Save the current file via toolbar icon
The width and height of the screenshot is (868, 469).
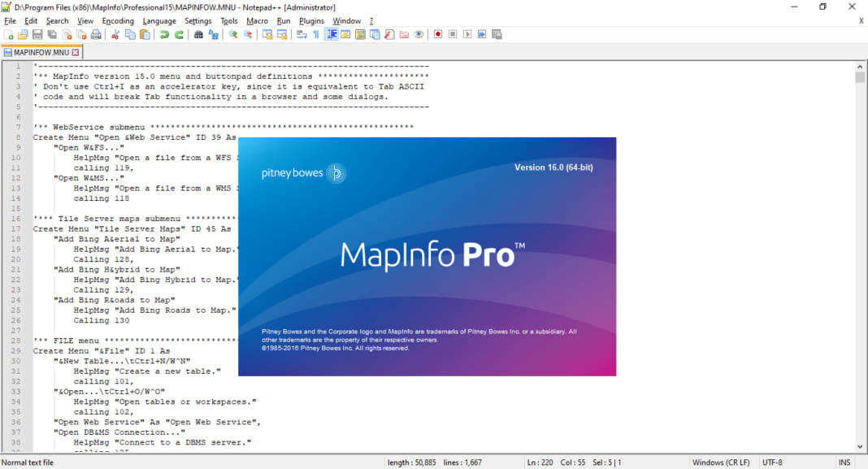pyautogui.click(x=37, y=34)
